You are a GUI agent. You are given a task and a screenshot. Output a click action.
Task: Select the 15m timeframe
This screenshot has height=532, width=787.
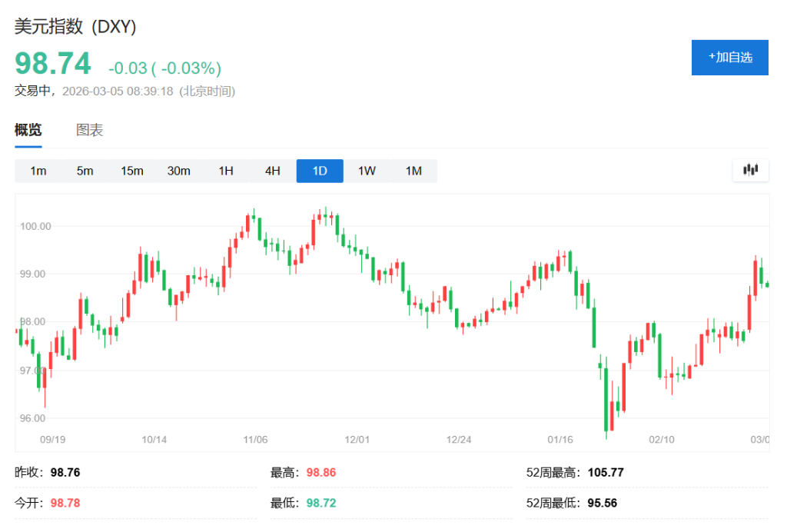(x=131, y=171)
